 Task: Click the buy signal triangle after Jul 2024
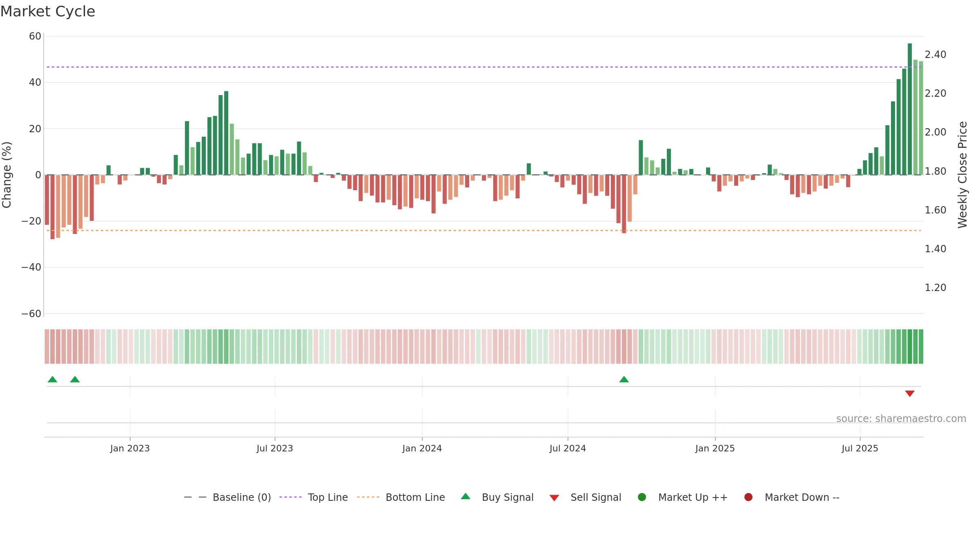click(x=624, y=379)
